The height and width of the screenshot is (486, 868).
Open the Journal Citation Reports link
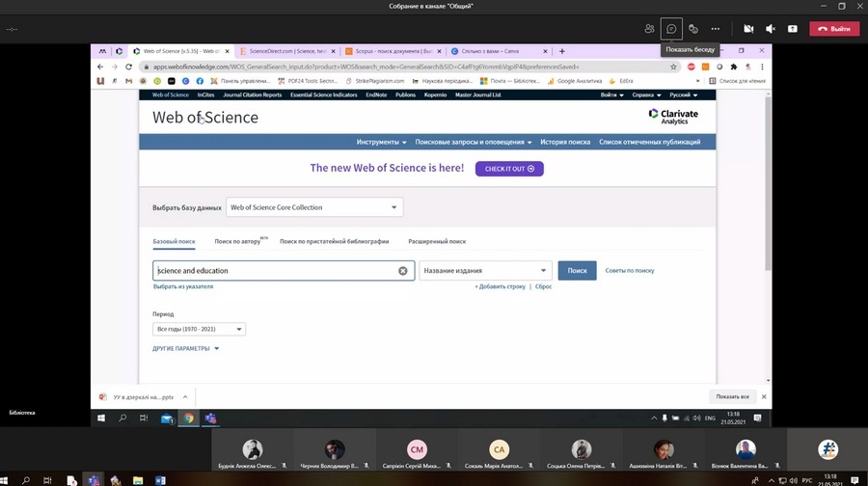tap(252, 94)
